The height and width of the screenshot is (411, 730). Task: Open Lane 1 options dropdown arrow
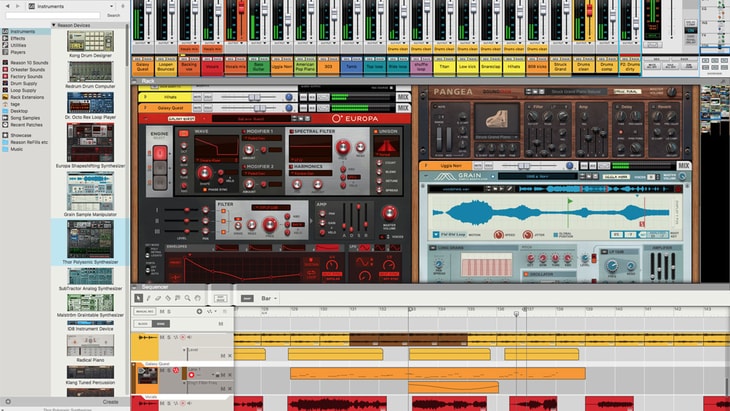[x=215, y=375]
